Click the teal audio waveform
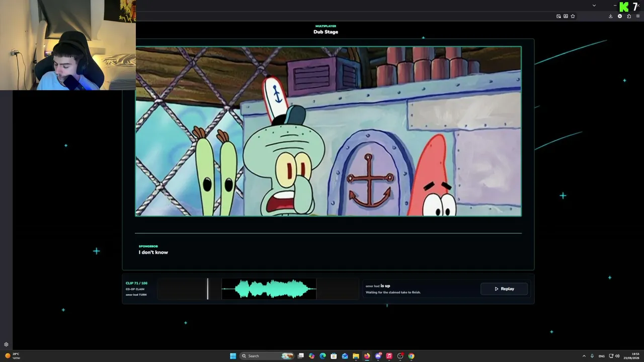 click(x=269, y=289)
